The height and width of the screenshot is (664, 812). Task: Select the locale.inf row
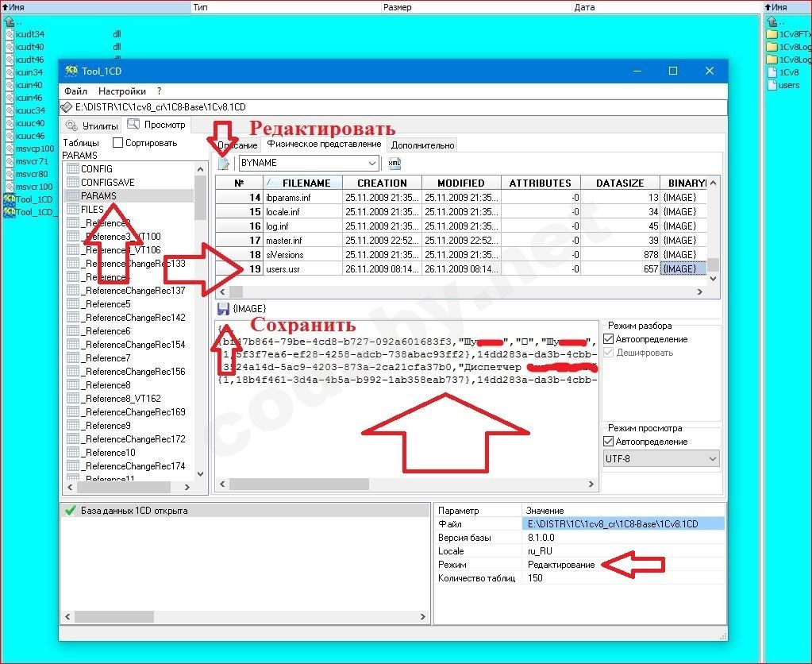461,212
